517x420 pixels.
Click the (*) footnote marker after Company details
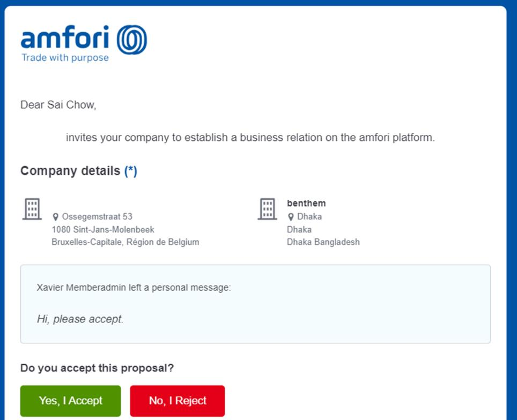coord(130,171)
